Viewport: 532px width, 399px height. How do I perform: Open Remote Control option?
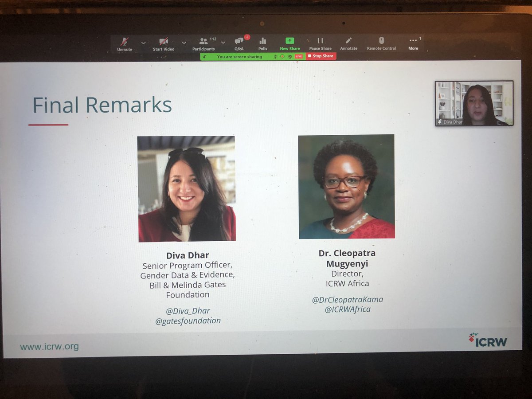[382, 44]
